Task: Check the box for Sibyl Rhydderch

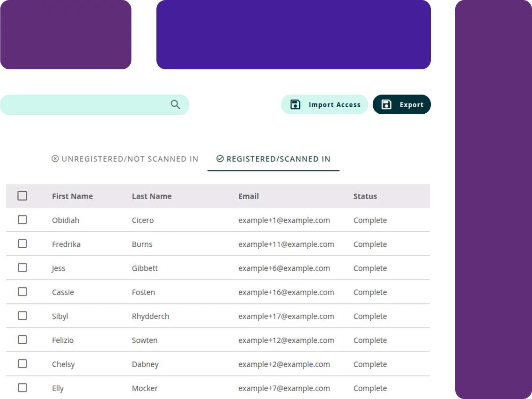Action: [x=22, y=316]
